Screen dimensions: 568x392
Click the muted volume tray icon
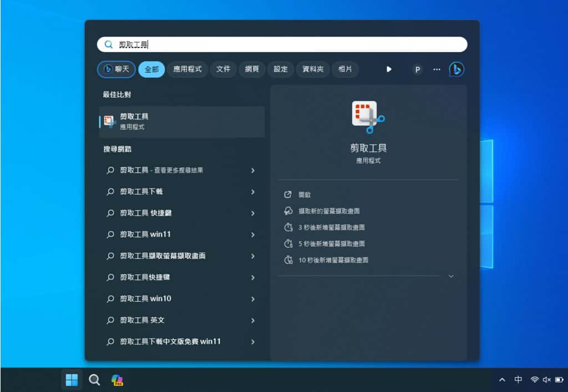[546, 379]
